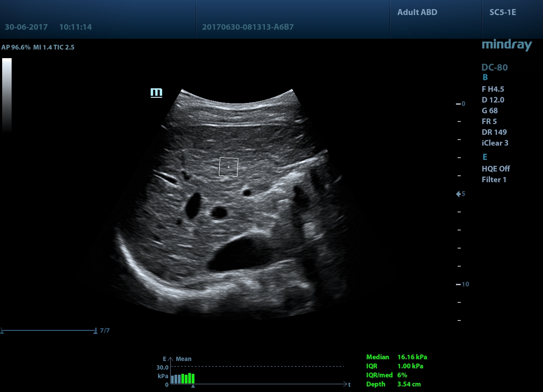This screenshot has height=392, width=543.
Task: Click the triangle marker below the stiffness chart
Action: (x=193, y=387)
